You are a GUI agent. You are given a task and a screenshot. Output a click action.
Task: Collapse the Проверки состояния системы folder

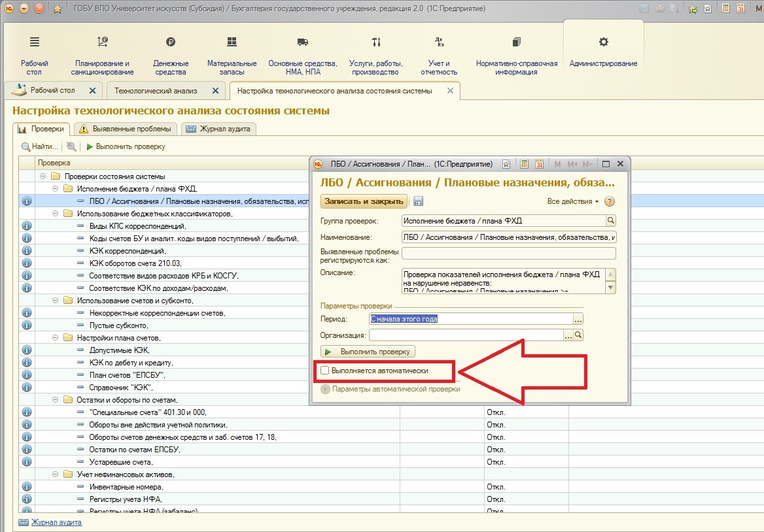point(43,176)
